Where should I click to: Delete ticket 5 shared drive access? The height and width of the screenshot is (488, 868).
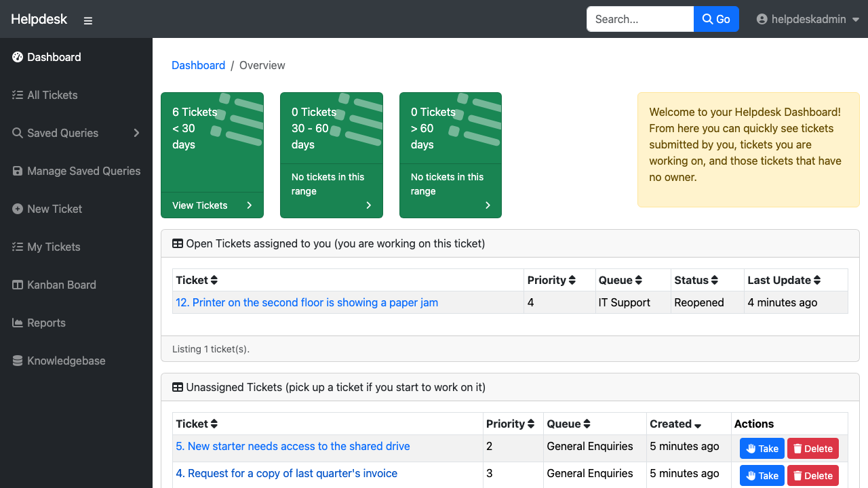pos(813,449)
